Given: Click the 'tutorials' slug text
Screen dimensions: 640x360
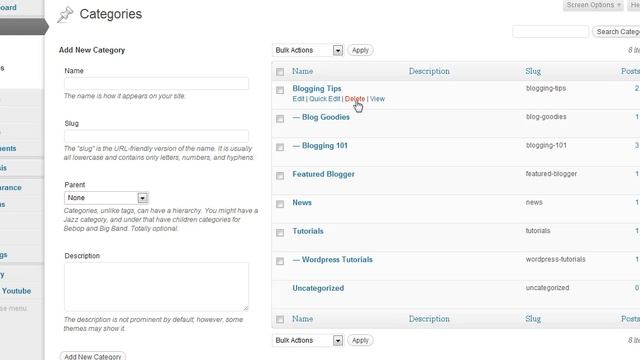Looking at the screenshot, I should tap(538, 231).
